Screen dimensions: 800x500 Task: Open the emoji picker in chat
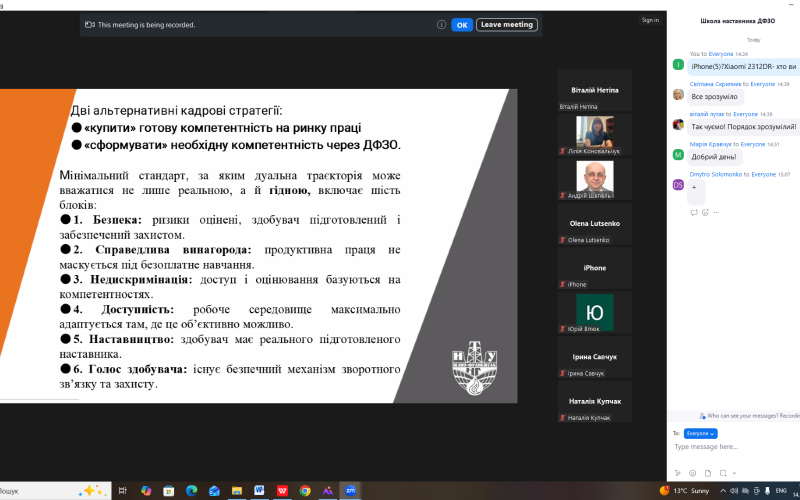pyautogui.click(x=692, y=473)
